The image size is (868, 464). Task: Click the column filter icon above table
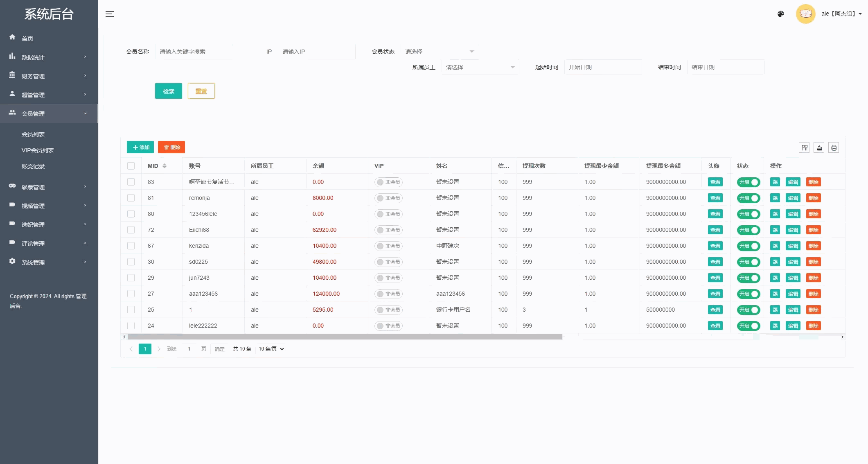(805, 148)
